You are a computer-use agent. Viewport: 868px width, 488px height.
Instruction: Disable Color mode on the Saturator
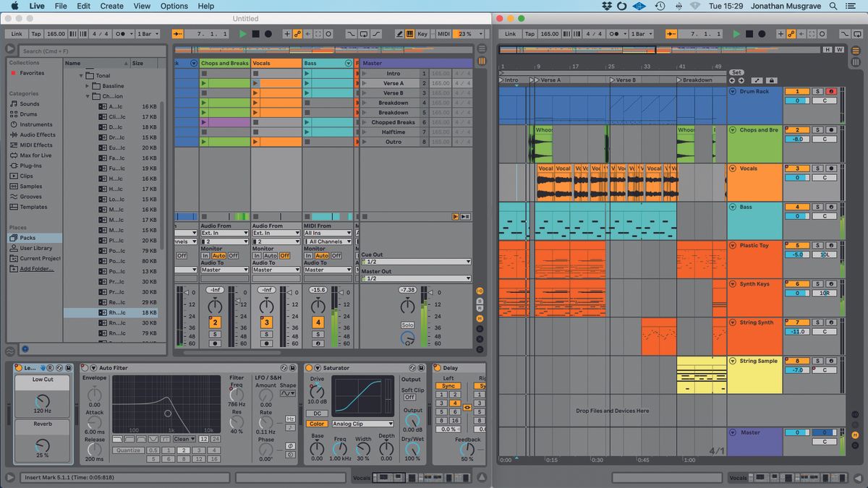[317, 424]
